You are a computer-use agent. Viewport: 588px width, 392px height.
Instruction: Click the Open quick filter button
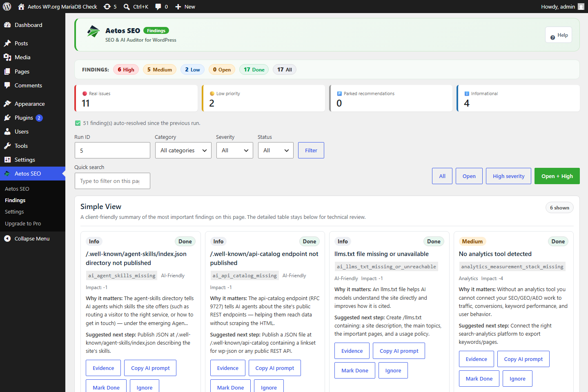[469, 176]
